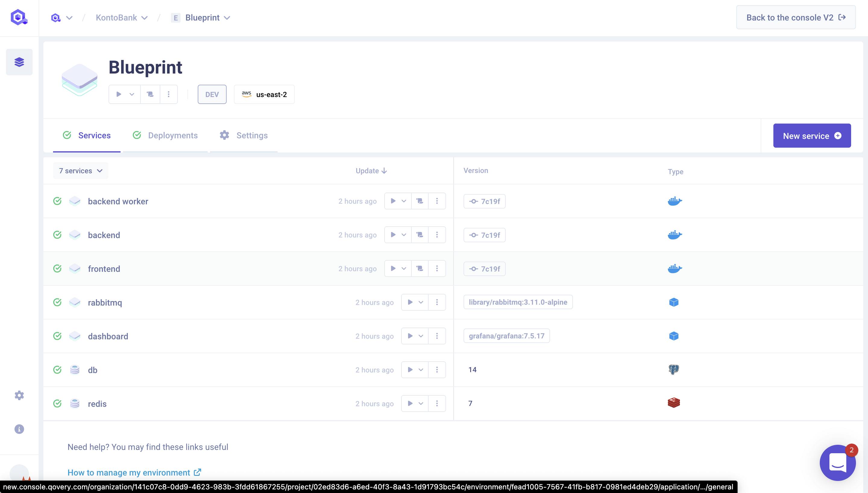Click the PostgreSQL database icon for db

[674, 370]
